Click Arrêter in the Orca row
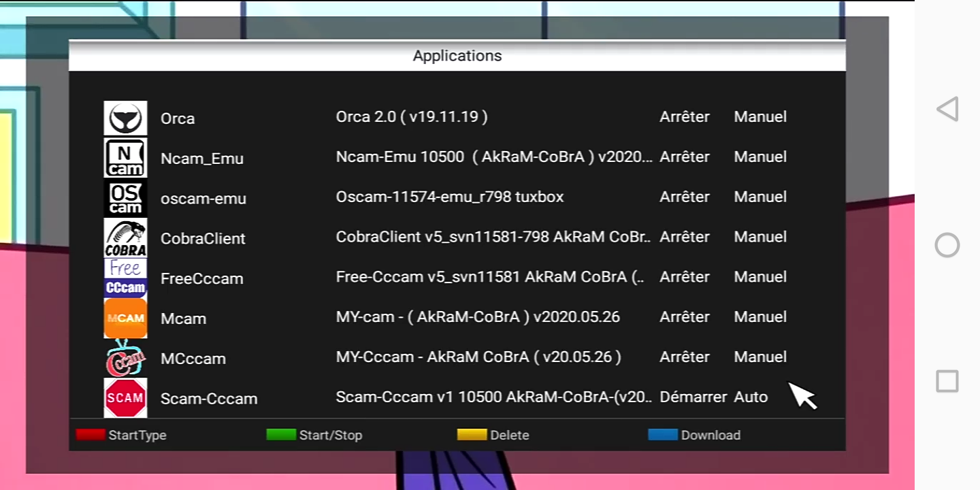The width and height of the screenshot is (980, 490). (685, 117)
